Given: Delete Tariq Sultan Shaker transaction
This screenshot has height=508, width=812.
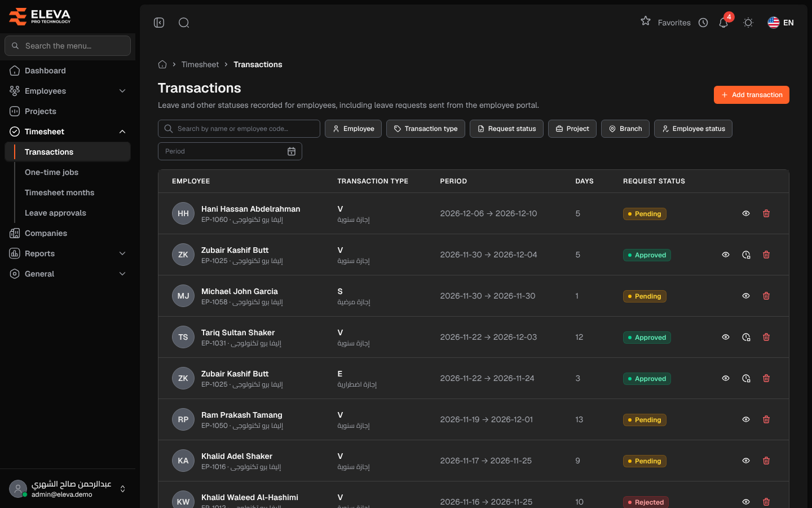Looking at the screenshot, I should (766, 337).
